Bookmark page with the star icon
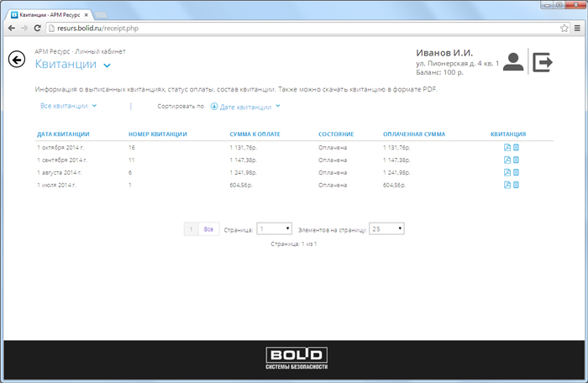 (564, 28)
